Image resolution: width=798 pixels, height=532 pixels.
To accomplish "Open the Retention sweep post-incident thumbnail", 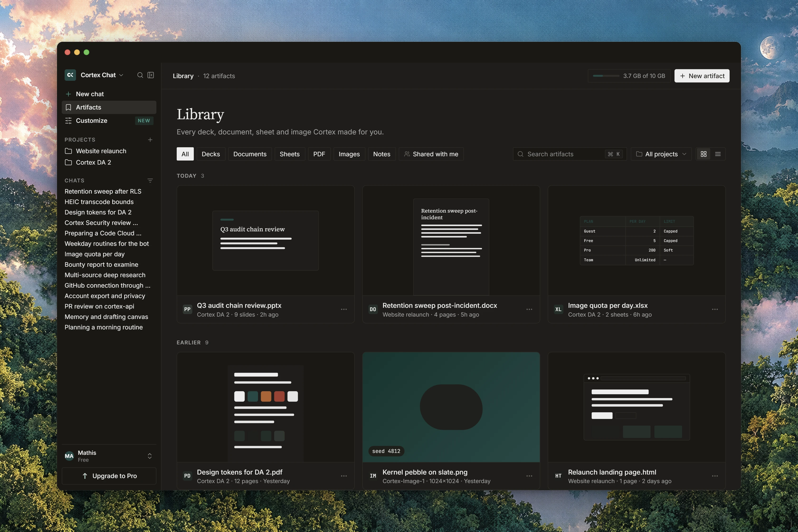I will pyautogui.click(x=451, y=241).
